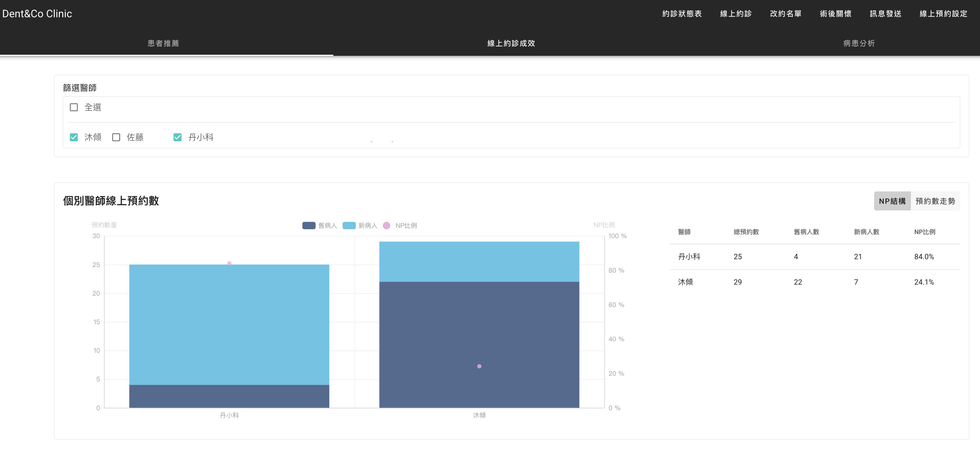Open the 改約名單 menu item
Image resolution: width=980 pixels, height=452 pixels.
(x=786, y=14)
